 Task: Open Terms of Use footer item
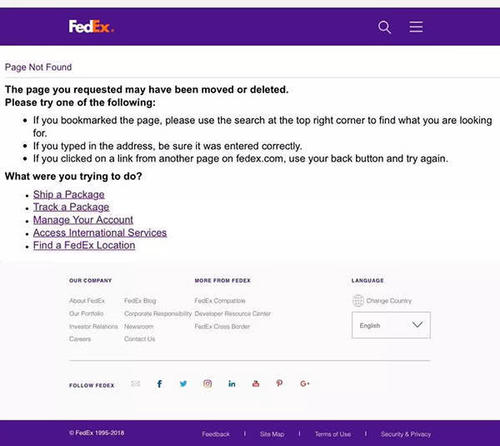click(x=333, y=434)
